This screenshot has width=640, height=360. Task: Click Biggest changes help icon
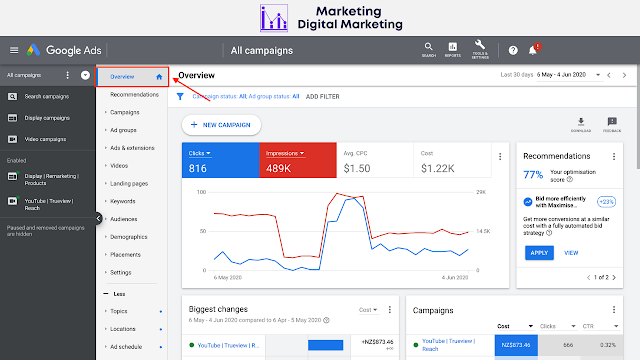pos(326,320)
